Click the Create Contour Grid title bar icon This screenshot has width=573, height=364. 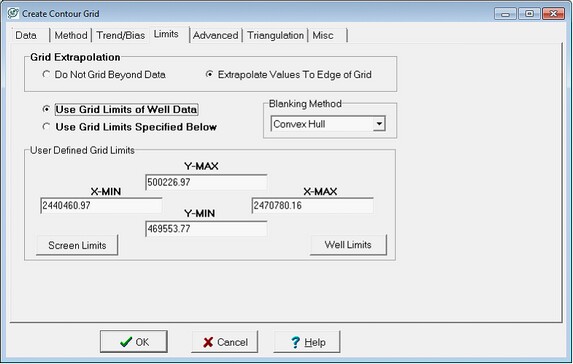[x=13, y=14]
